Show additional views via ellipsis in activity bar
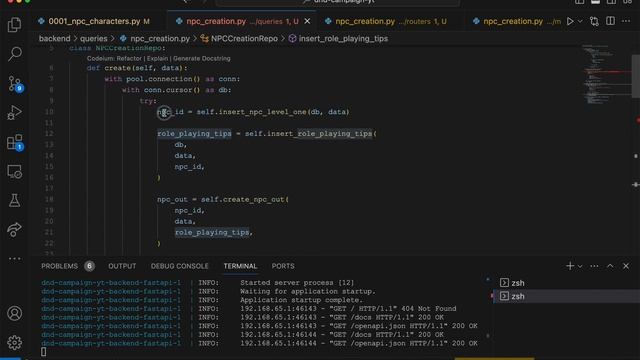The image size is (640, 360). click(x=15, y=258)
